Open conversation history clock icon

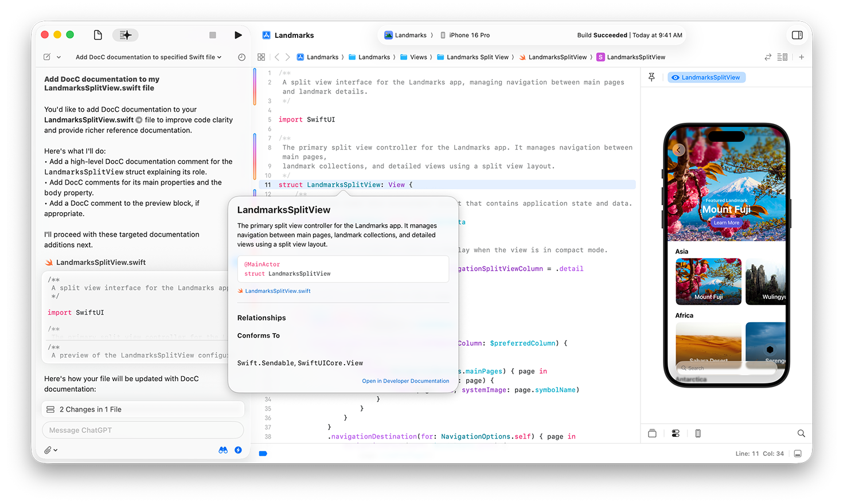(x=241, y=57)
